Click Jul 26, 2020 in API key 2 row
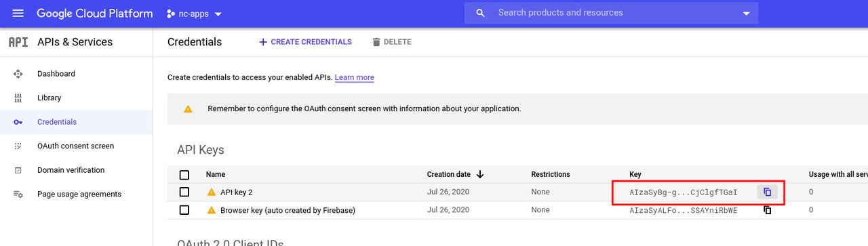This screenshot has width=868, height=246. point(448,192)
